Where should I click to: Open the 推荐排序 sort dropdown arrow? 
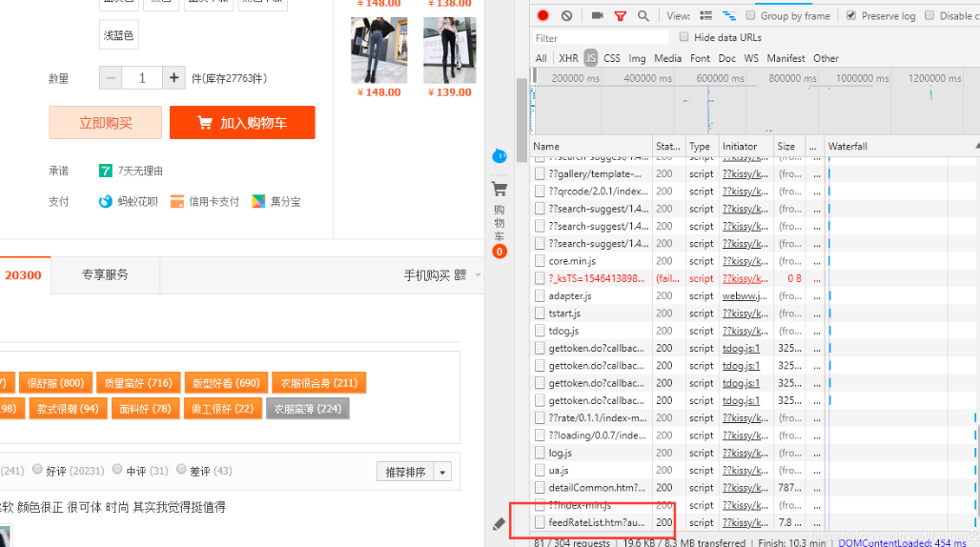pos(442,472)
